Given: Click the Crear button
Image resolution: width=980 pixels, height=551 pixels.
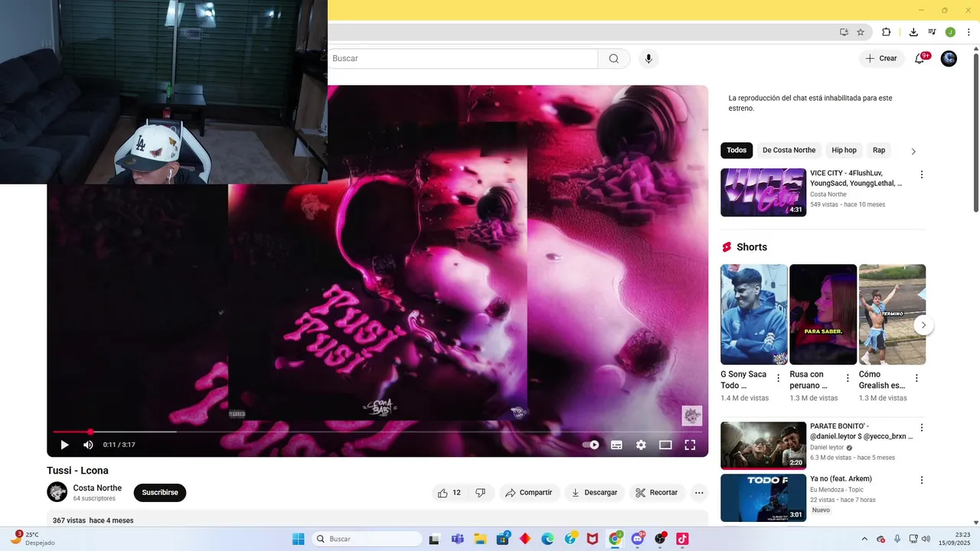Looking at the screenshot, I should (881, 59).
